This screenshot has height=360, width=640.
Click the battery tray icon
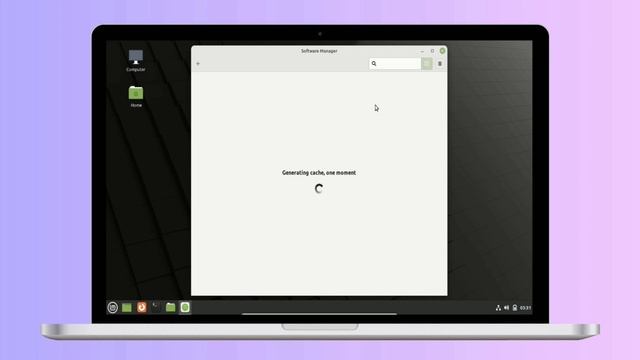pyautogui.click(x=515, y=308)
